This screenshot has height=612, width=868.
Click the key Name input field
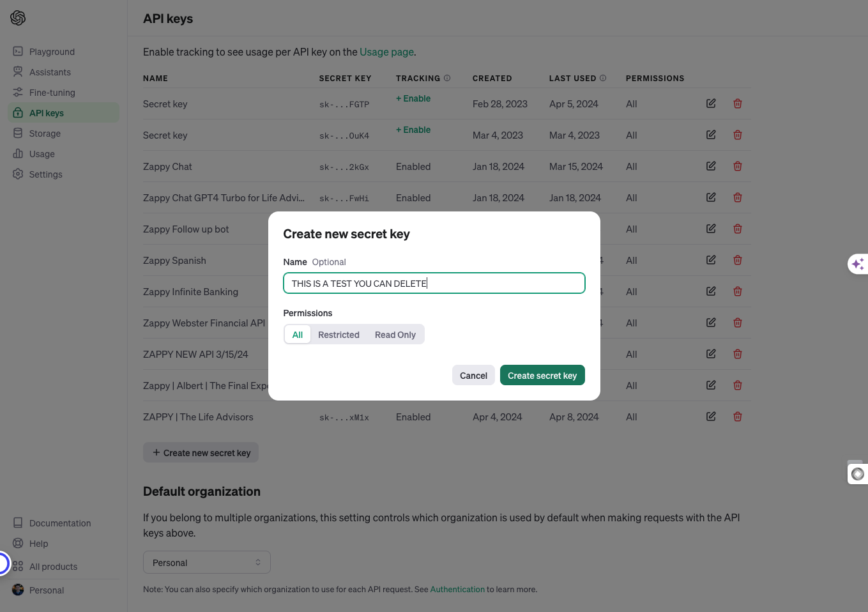tap(434, 283)
